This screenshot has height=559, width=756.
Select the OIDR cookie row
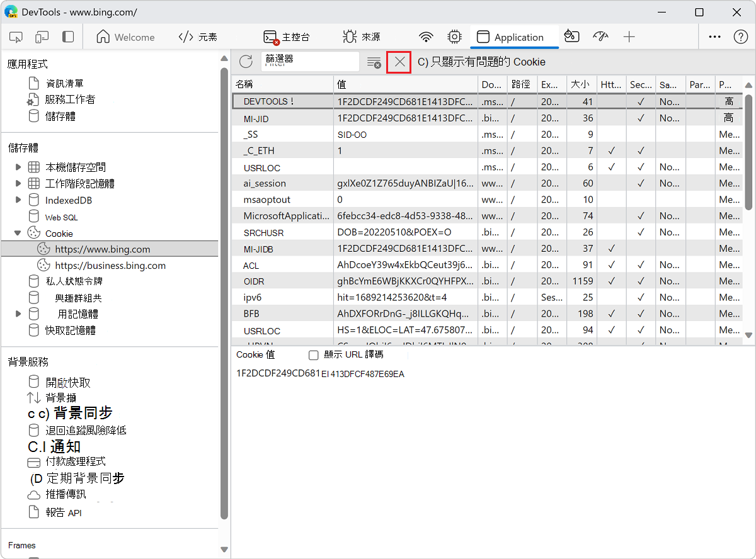(x=488, y=281)
